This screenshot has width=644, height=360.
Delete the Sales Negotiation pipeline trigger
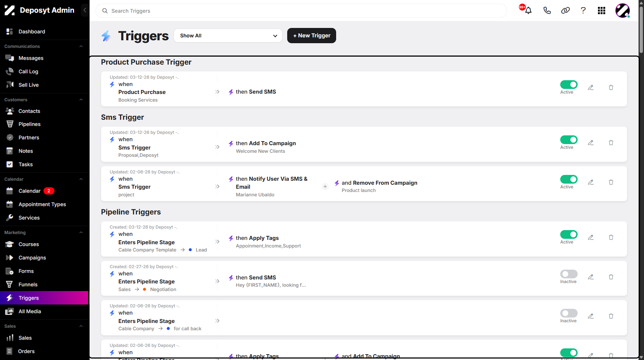[611, 277]
